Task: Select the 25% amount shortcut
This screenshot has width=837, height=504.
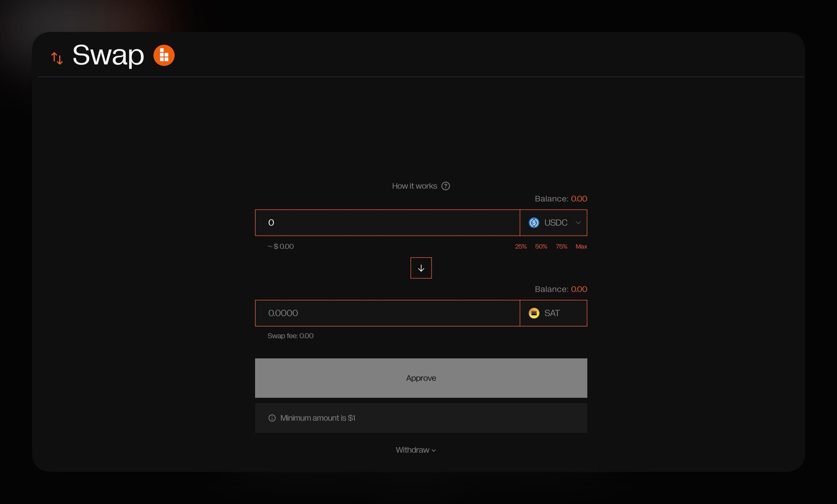Action: click(521, 246)
